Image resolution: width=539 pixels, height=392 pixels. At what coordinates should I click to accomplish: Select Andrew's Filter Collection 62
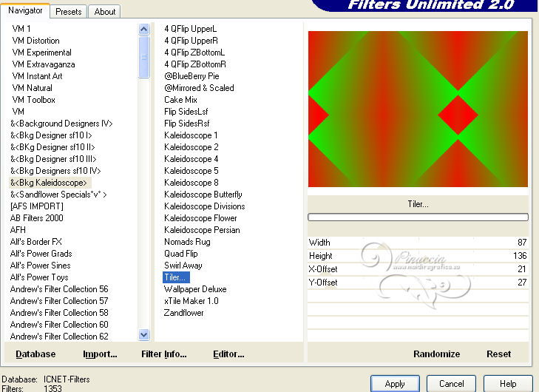coord(59,337)
